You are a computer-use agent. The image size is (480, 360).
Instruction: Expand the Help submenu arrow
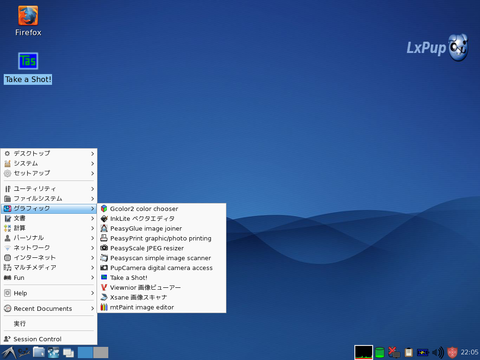click(x=92, y=293)
